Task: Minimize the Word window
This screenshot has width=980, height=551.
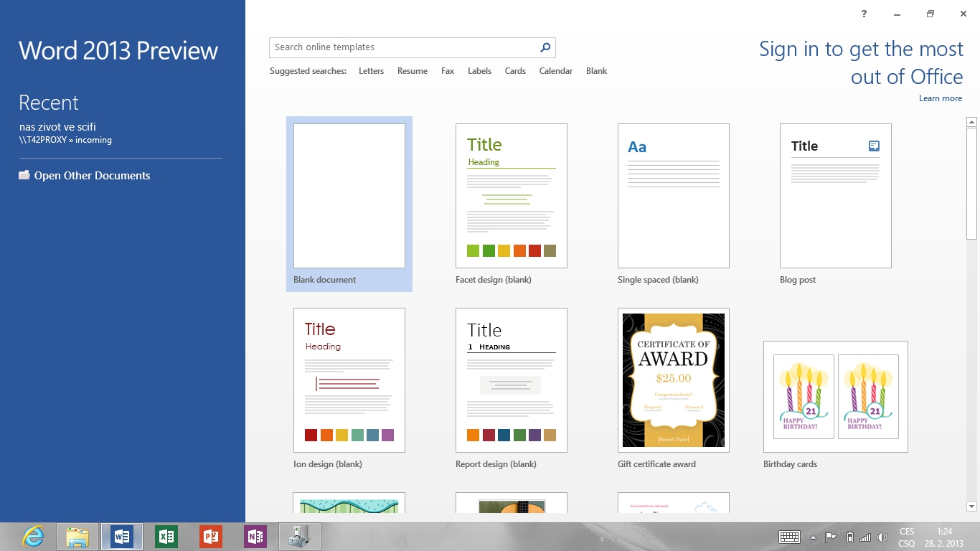Action: pyautogui.click(x=897, y=14)
